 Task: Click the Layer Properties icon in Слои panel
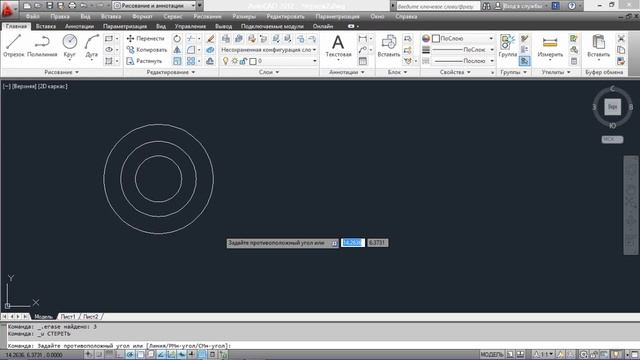(x=226, y=39)
